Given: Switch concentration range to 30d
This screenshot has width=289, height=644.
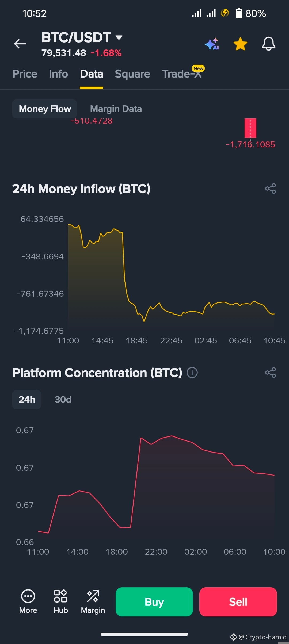Looking at the screenshot, I should pos(63,400).
